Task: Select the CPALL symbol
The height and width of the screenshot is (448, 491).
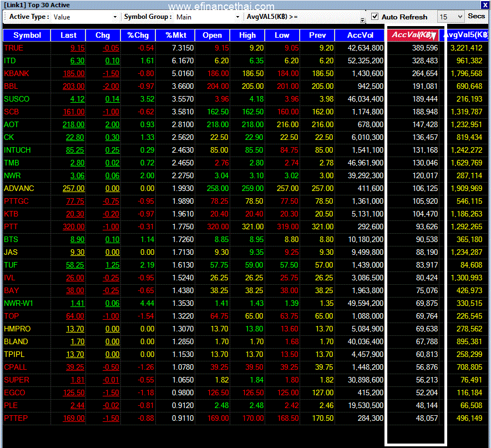Action: (x=16, y=367)
